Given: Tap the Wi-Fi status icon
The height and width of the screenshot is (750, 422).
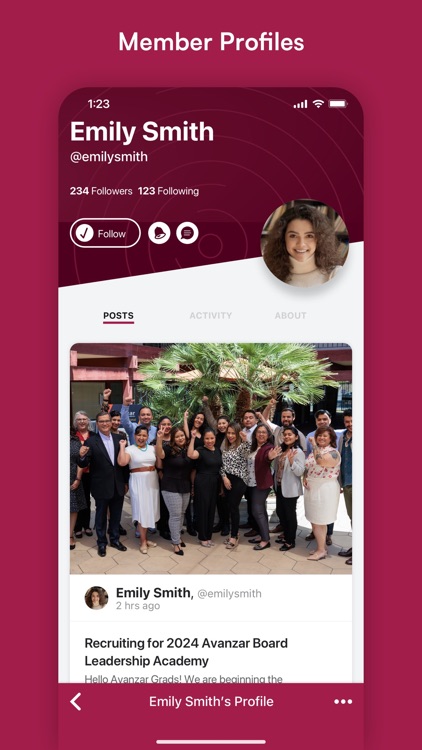Looking at the screenshot, I should [318, 104].
